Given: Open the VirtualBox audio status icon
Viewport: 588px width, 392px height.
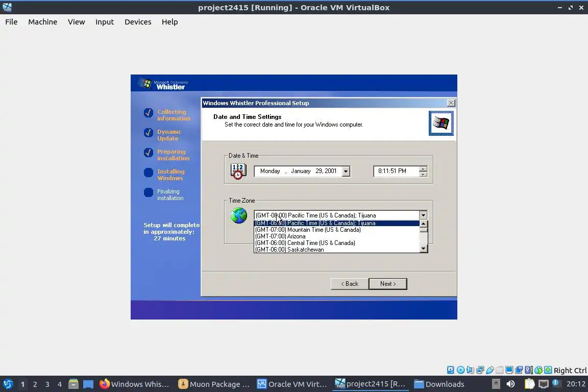Looking at the screenshot, I should tap(470, 370).
